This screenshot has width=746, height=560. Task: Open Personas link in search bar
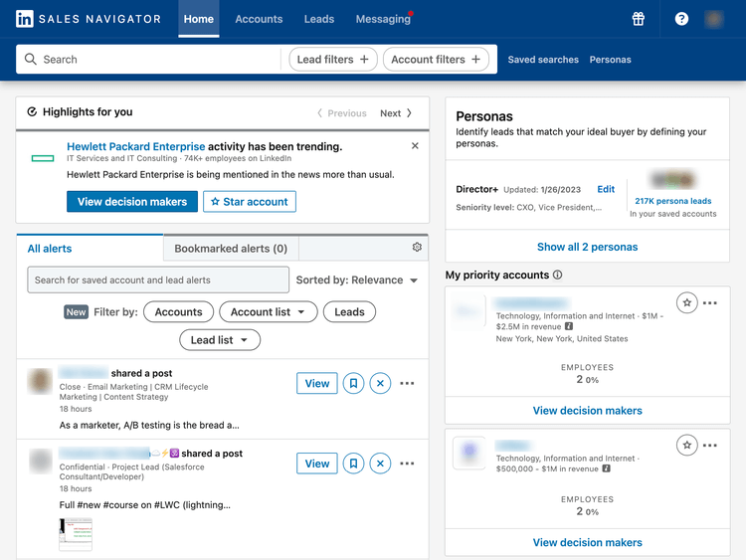click(x=611, y=60)
